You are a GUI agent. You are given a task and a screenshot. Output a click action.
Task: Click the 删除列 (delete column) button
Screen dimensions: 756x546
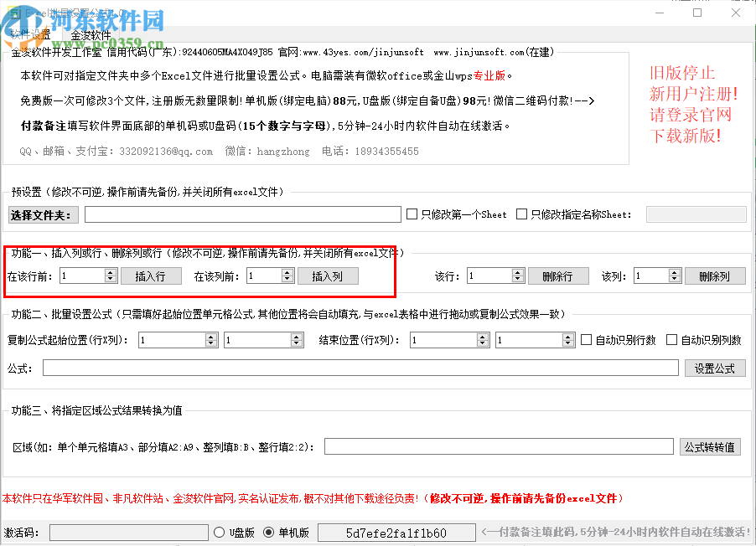[715, 275]
